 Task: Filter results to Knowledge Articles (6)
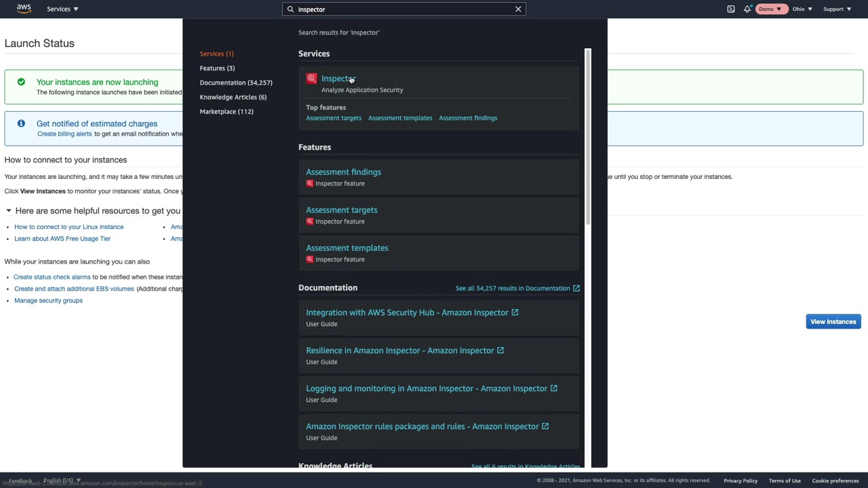(233, 97)
